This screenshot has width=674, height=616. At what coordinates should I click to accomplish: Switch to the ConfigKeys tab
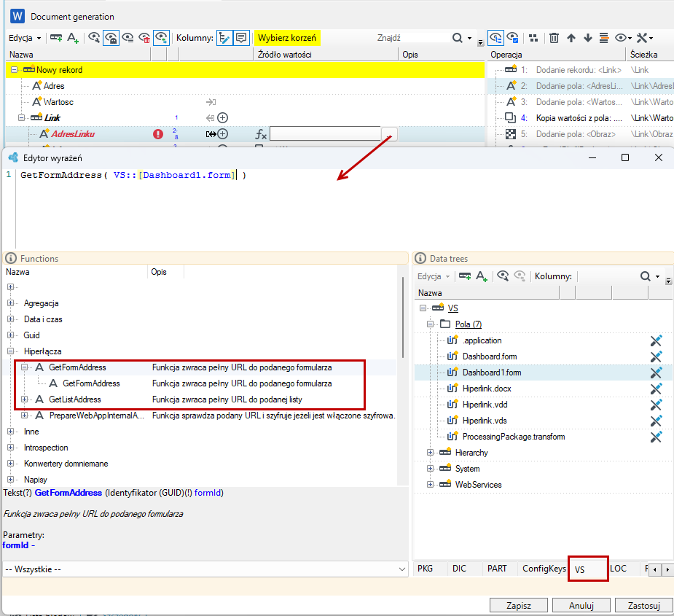pos(544,569)
